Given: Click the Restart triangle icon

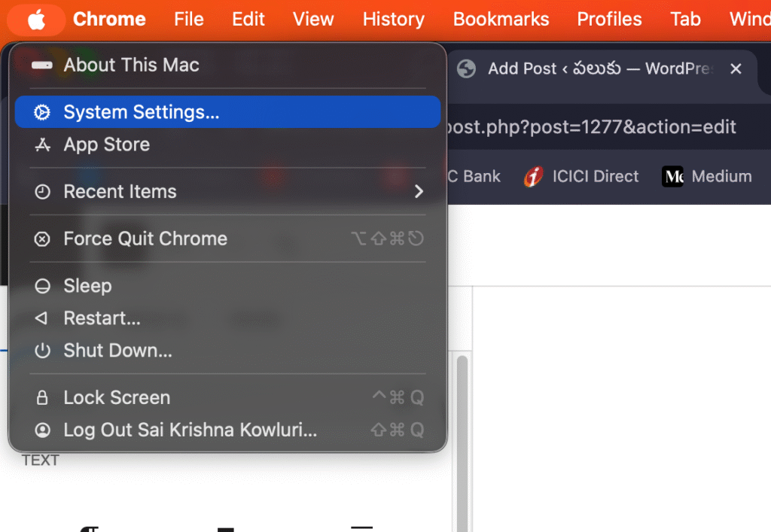Looking at the screenshot, I should pyautogui.click(x=41, y=318).
